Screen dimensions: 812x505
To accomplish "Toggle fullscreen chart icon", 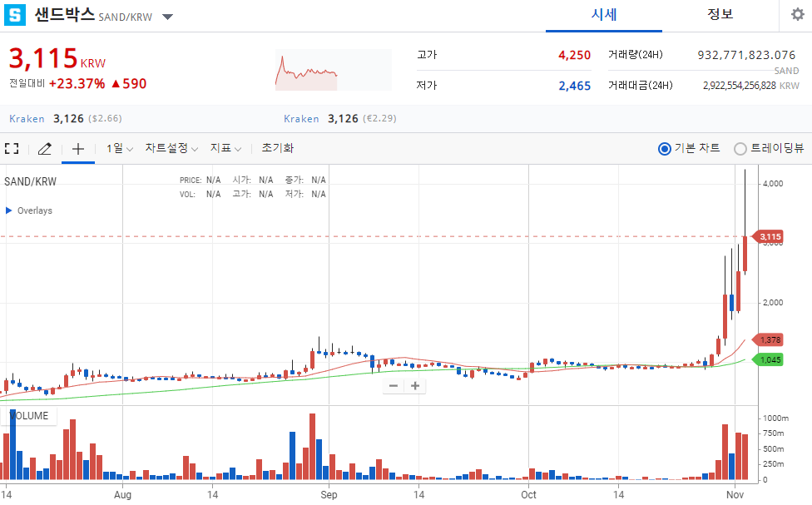I will 12,149.
